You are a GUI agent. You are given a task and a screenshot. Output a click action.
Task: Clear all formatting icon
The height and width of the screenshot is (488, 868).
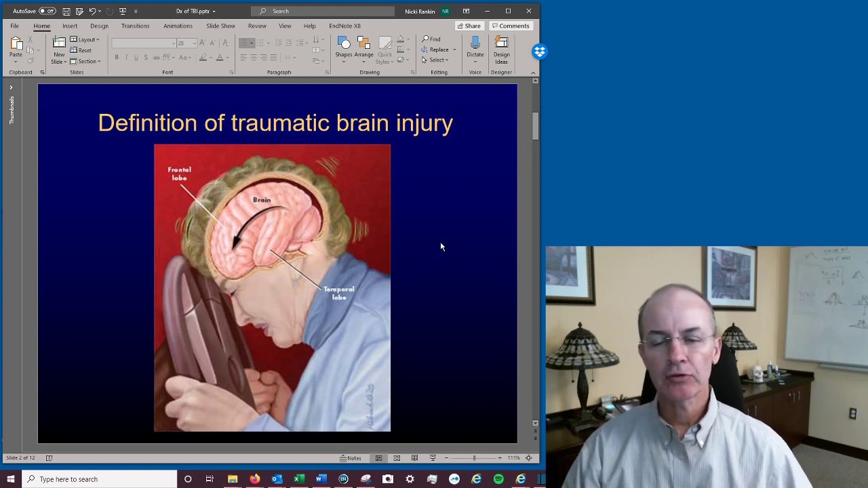pyautogui.click(x=226, y=43)
